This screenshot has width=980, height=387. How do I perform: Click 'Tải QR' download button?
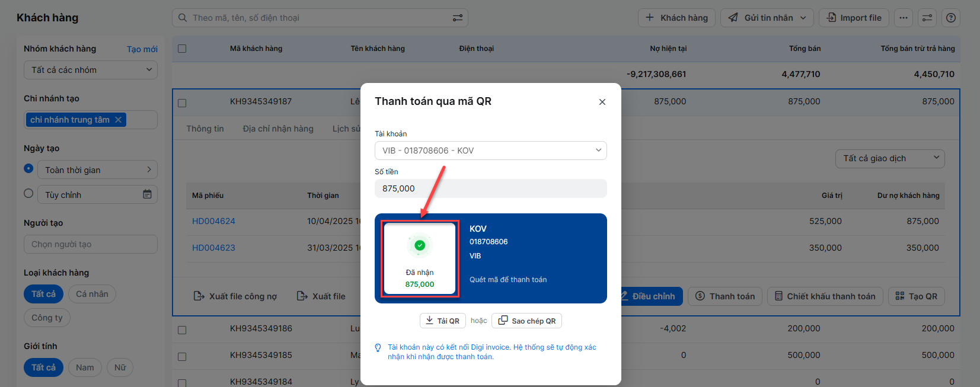442,321
